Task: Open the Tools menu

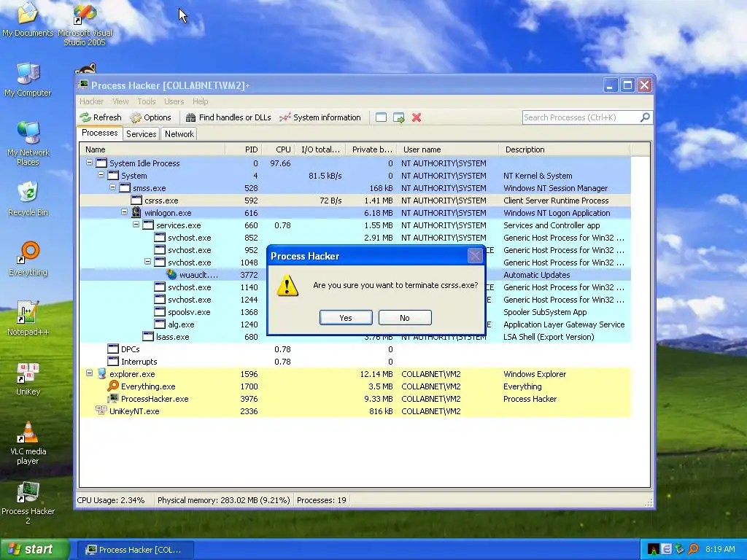Action: pos(146,101)
